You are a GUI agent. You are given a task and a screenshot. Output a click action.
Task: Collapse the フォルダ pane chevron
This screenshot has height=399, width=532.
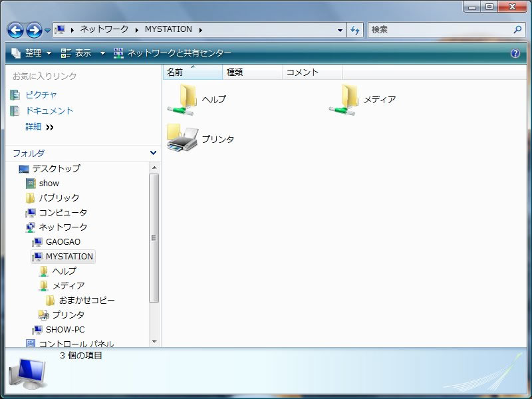[154, 153]
